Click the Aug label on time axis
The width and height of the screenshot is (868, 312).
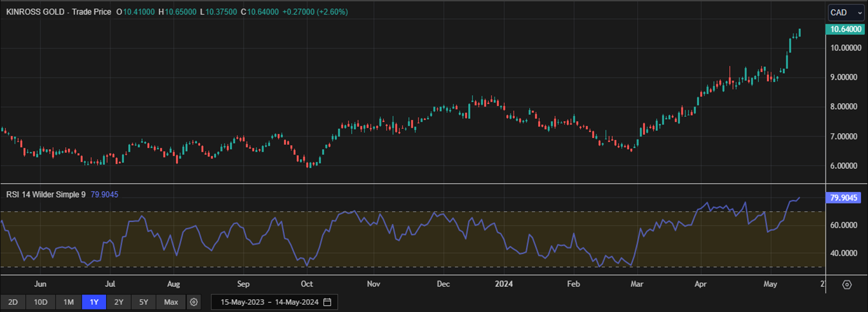[x=173, y=283]
